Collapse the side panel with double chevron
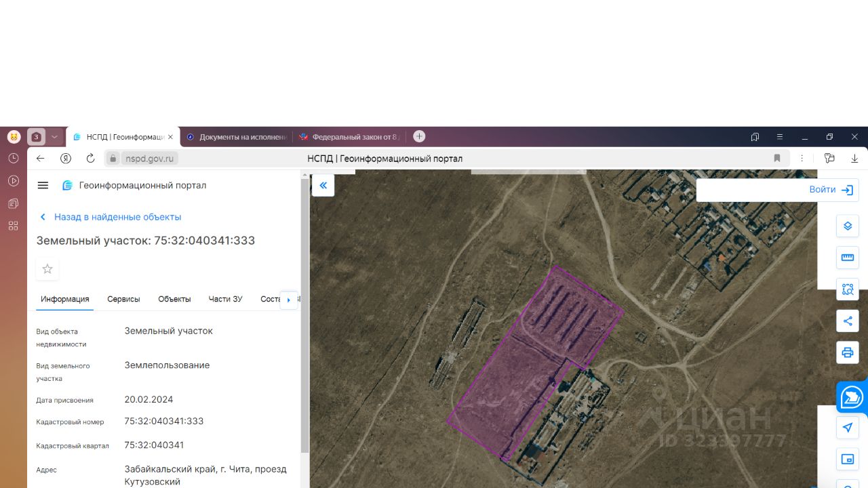The width and height of the screenshot is (868, 488). tap(323, 185)
